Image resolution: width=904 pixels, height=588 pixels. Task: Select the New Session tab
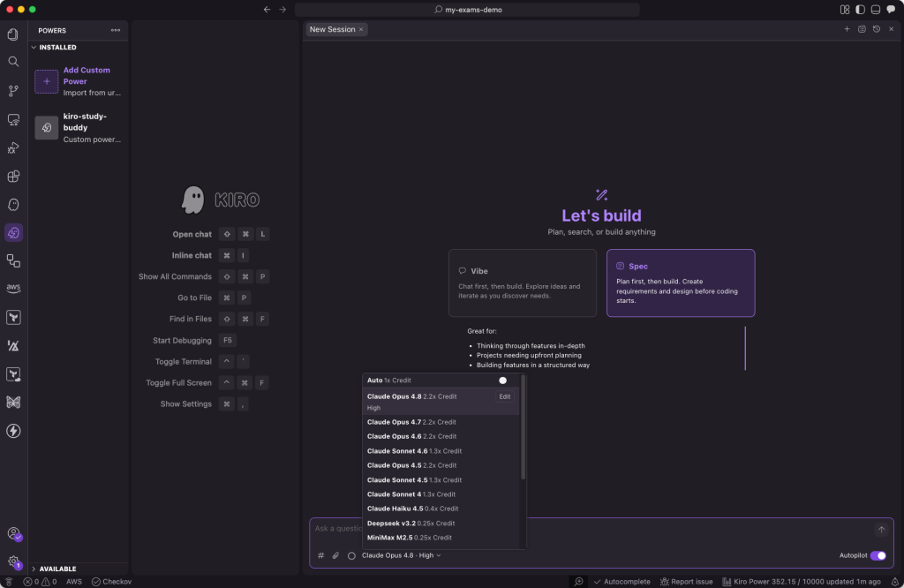[332, 29]
